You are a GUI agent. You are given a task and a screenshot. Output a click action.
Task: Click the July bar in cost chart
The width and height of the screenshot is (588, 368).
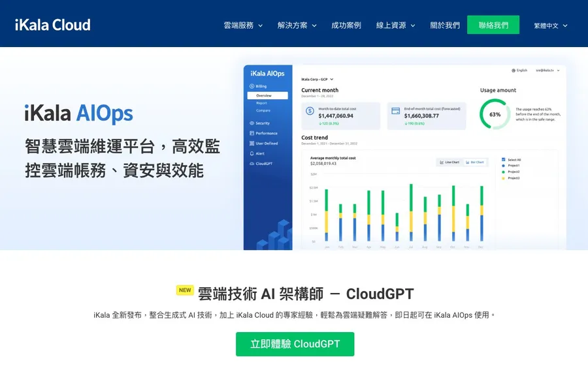pos(411,212)
